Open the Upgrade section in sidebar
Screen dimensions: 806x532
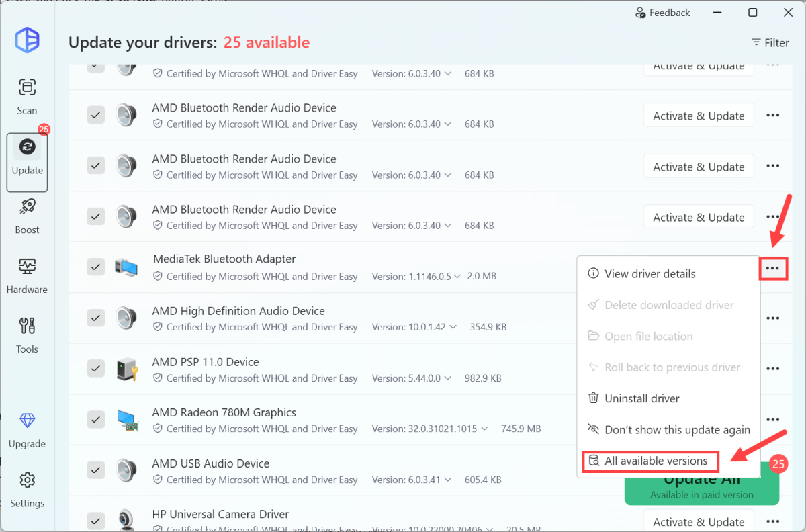click(27, 429)
